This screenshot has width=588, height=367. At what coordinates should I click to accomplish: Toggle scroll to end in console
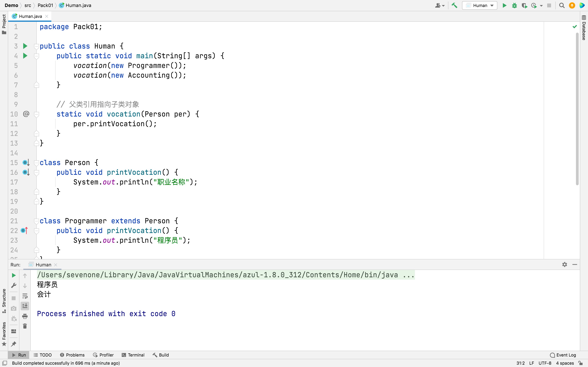pyautogui.click(x=25, y=306)
